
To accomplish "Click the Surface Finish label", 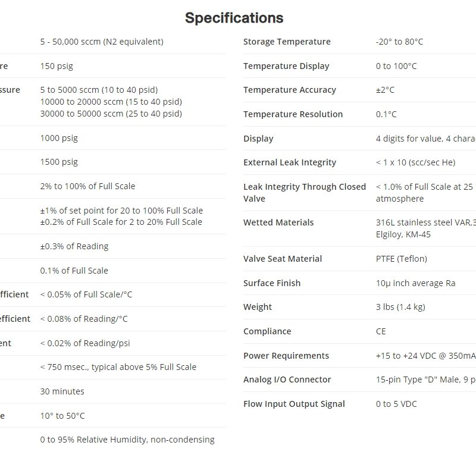I will (272, 283).
